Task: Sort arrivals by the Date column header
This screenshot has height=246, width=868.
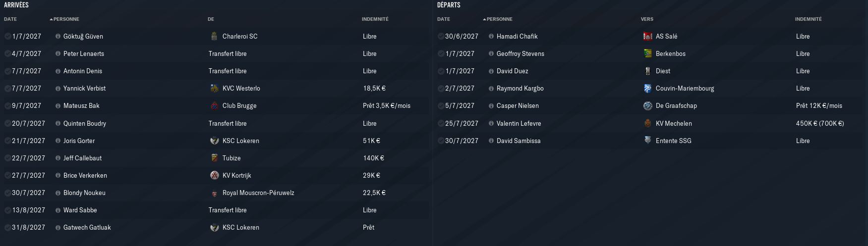Action: tap(10, 19)
